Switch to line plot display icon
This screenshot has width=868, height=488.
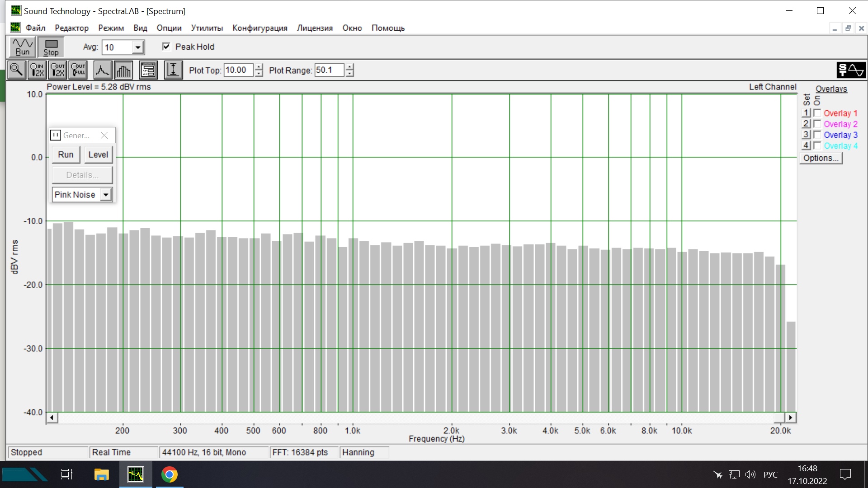point(103,70)
